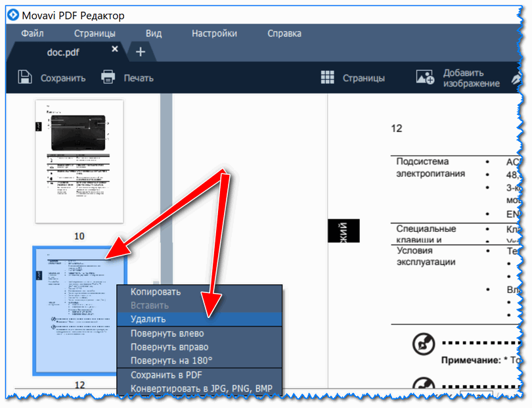Open the Справка menu
532x408 pixels.
coord(284,34)
